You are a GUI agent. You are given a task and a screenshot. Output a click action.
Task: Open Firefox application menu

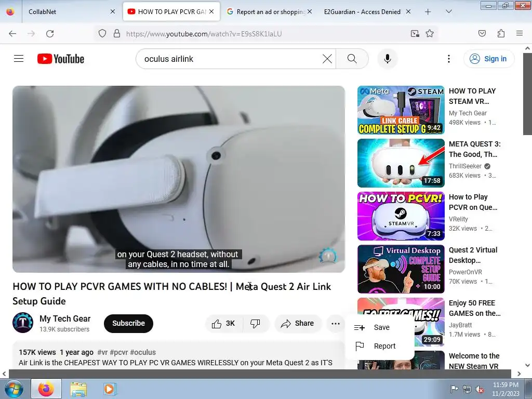519,34
